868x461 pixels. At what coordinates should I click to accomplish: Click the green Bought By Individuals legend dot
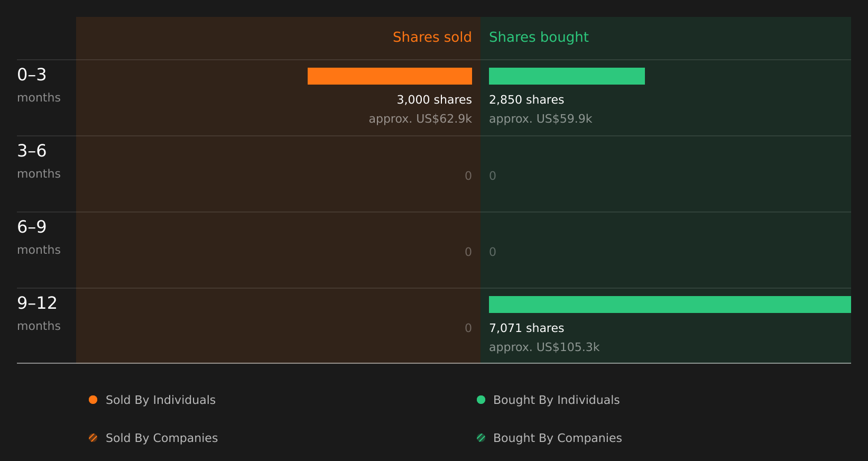481,400
